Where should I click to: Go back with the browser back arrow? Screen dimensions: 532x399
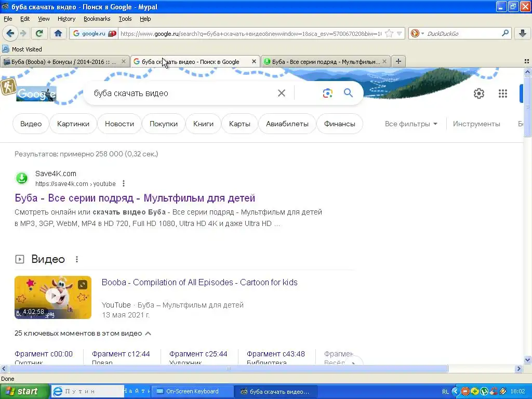pyautogui.click(x=10, y=33)
